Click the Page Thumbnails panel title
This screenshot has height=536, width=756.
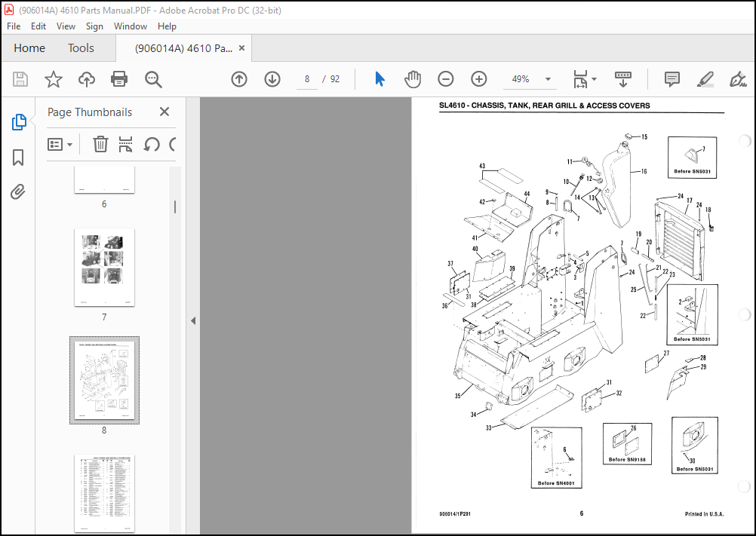click(x=90, y=112)
